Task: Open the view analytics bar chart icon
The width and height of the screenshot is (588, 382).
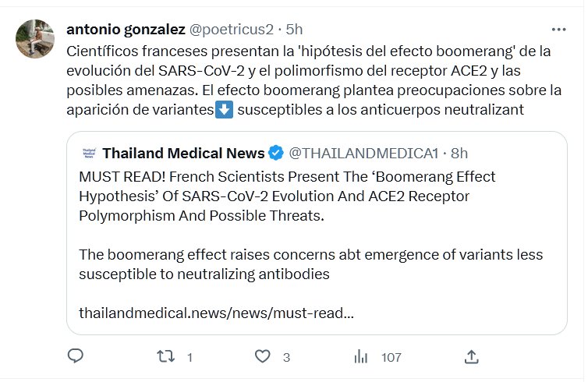Action: coord(361,356)
